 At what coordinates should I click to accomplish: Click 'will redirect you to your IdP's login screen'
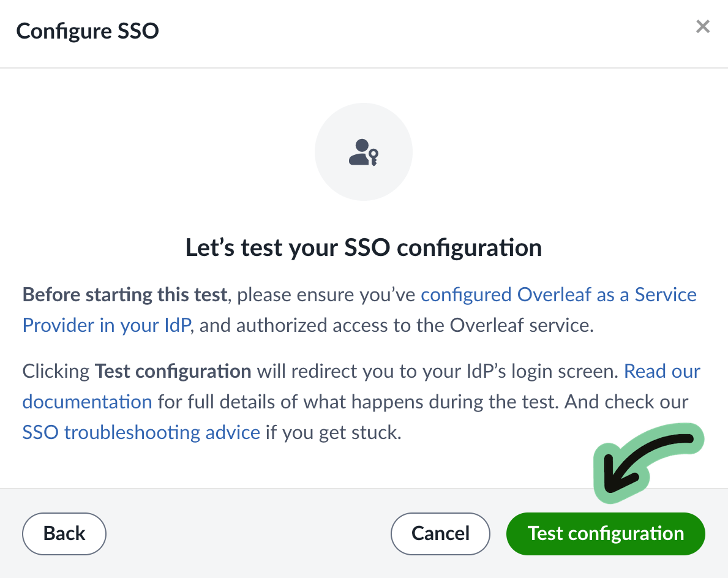point(437,372)
